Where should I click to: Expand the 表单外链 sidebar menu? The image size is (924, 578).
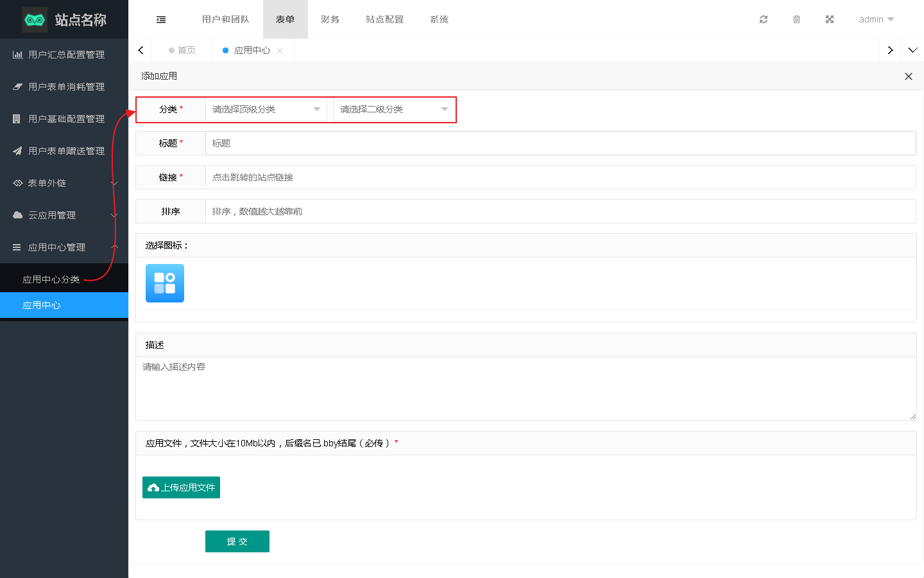[64, 183]
